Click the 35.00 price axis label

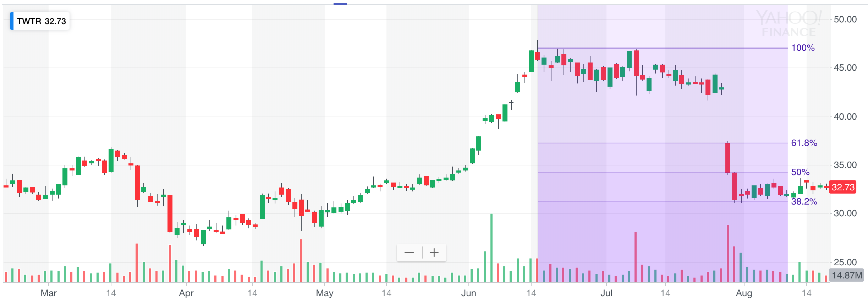tap(845, 165)
